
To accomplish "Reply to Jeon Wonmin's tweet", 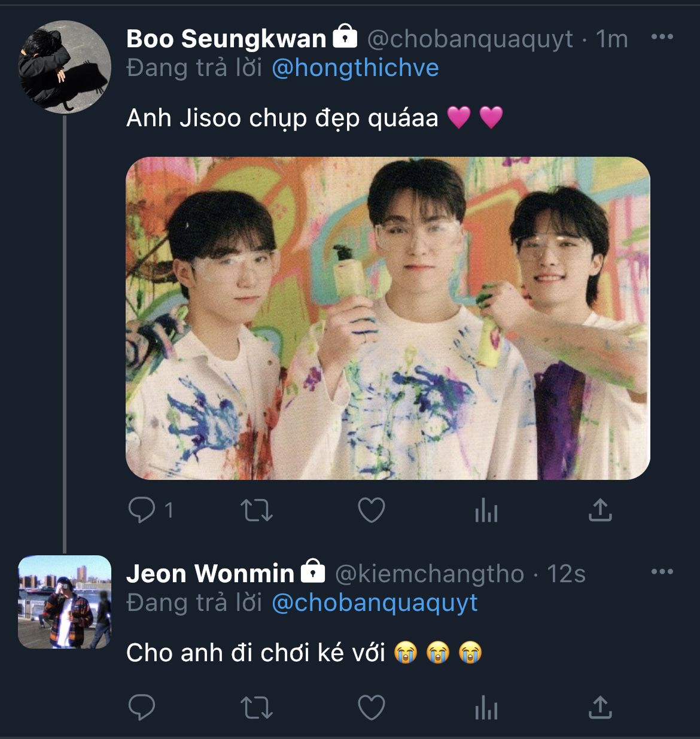I will pyautogui.click(x=142, y=708).
